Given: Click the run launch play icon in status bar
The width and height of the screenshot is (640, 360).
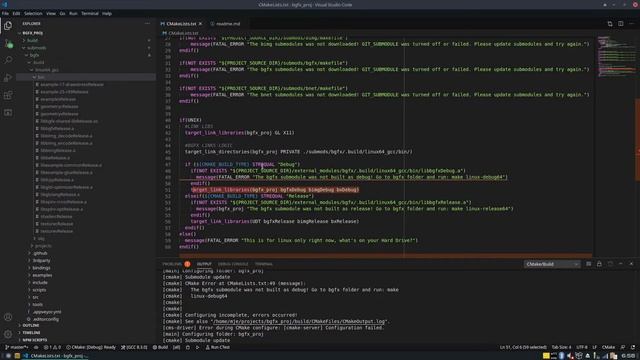Looking at the screenshot, I should pos(198,347).
